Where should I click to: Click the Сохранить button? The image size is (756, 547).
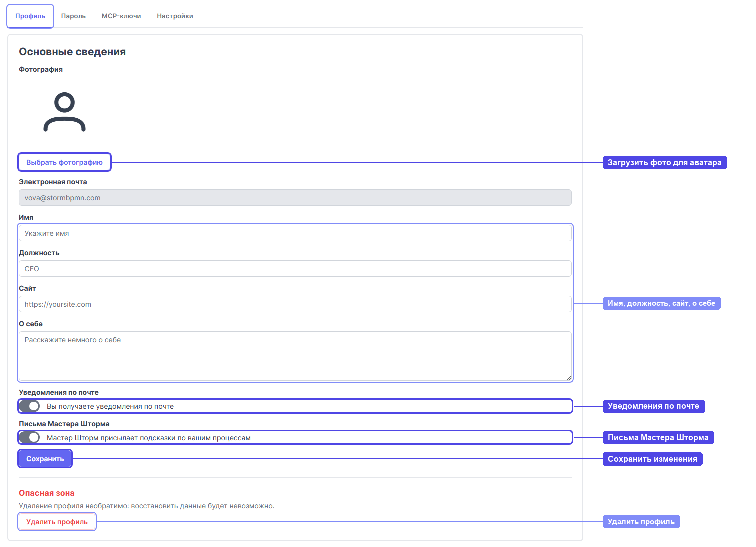coord(45,459)
